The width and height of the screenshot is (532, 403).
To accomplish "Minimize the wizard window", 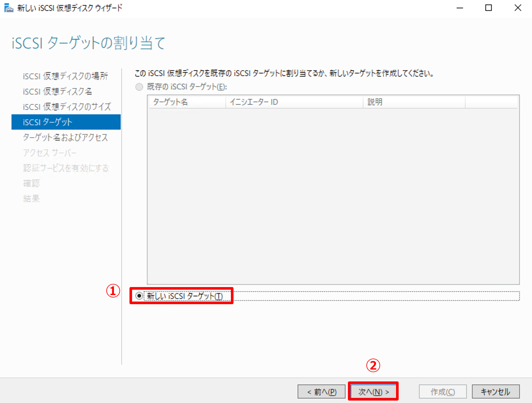I will pos(460,8).
